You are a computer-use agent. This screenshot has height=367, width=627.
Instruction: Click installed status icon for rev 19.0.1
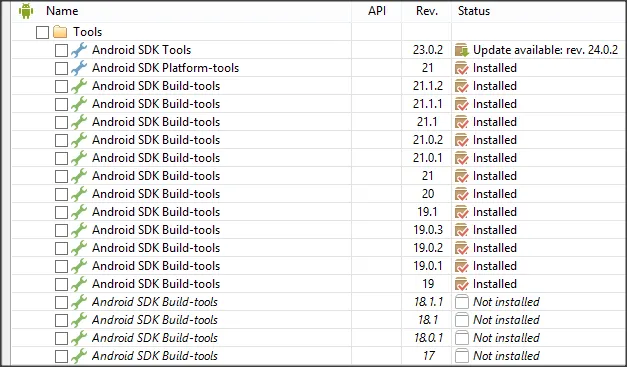tap(462, 266)
